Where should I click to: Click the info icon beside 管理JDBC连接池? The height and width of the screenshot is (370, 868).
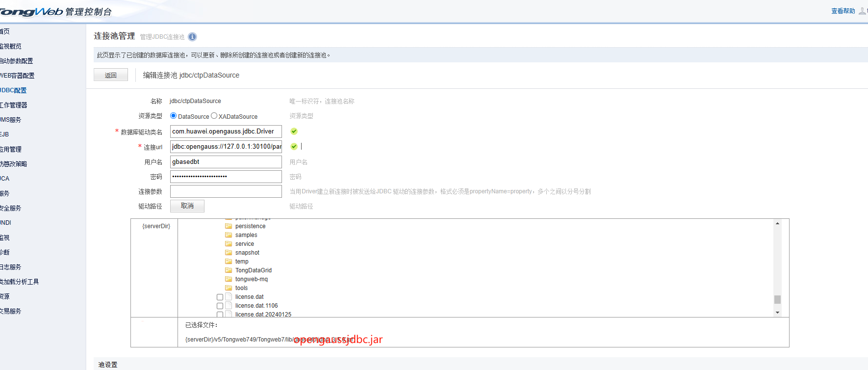point(192,37)
